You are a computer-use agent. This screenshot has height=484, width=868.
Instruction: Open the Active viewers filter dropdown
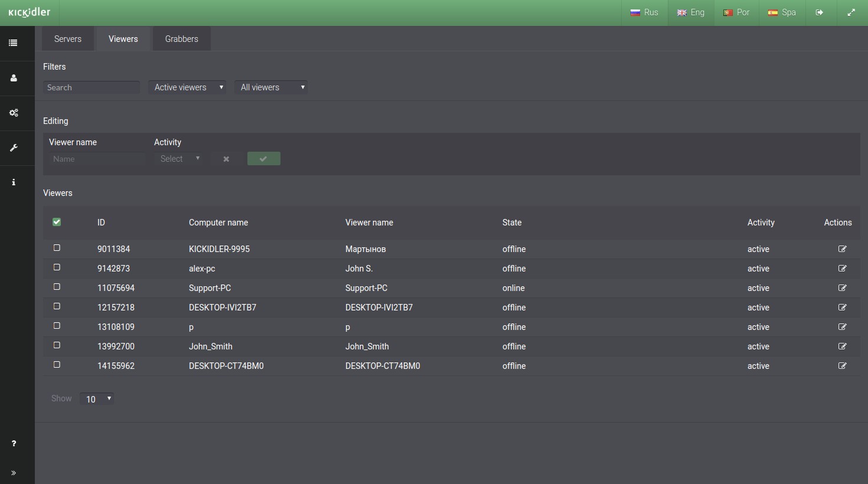187,87
